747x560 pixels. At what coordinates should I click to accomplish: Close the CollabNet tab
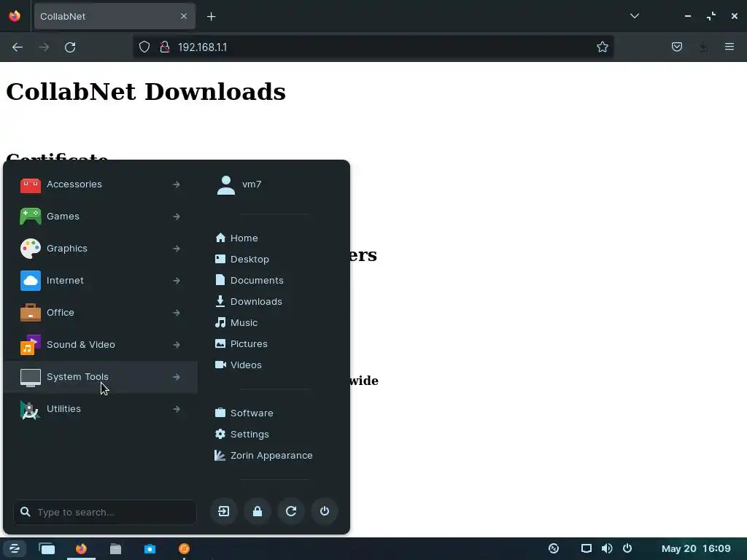184,17
